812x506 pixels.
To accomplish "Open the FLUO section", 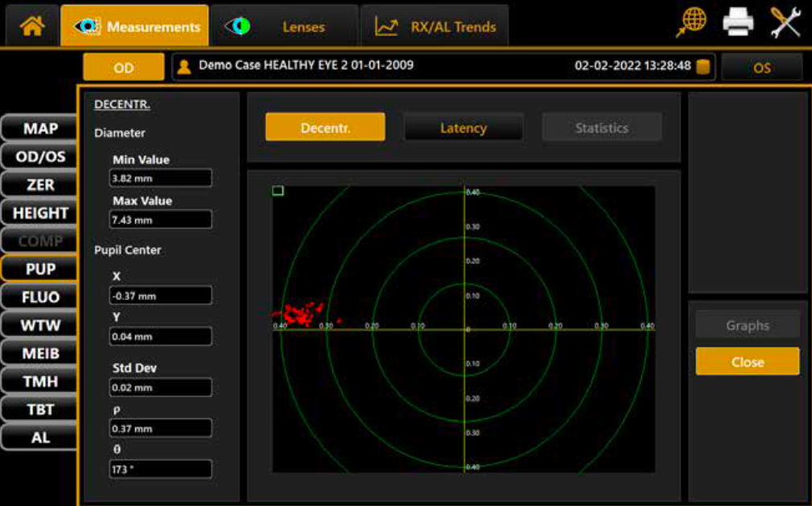I will click(x=40, y=297).
